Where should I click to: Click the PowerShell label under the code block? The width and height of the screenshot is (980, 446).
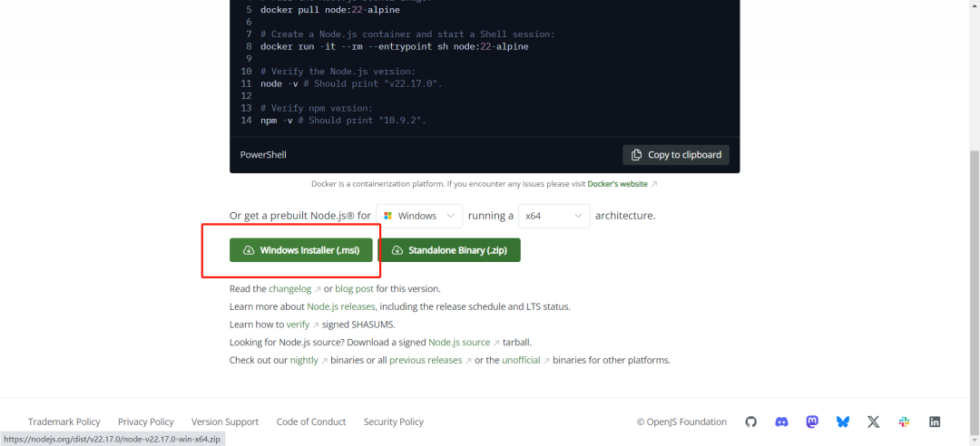pyautogui.click(x=263, y=155)
